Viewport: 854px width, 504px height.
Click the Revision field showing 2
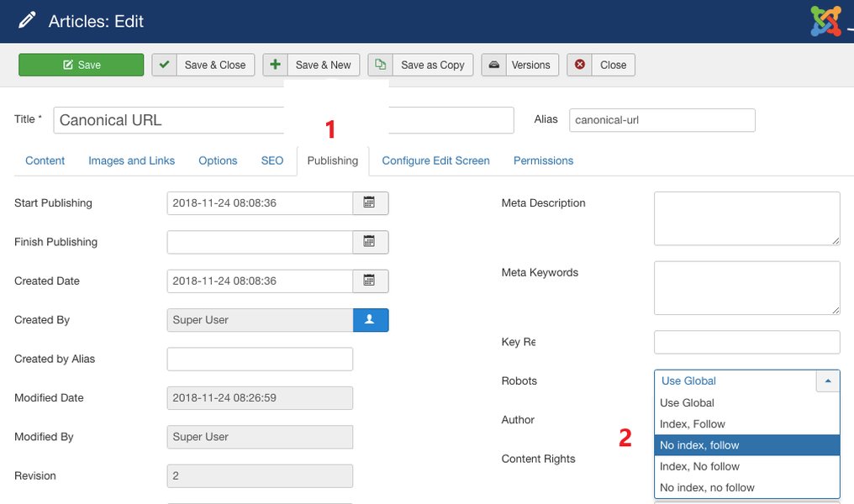coord(260,475)
